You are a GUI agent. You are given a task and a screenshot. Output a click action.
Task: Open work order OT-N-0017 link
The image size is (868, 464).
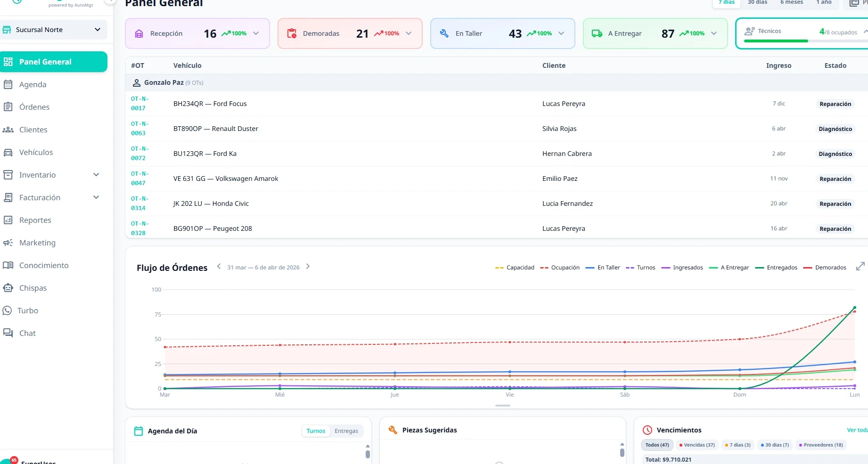pos(139,104)
